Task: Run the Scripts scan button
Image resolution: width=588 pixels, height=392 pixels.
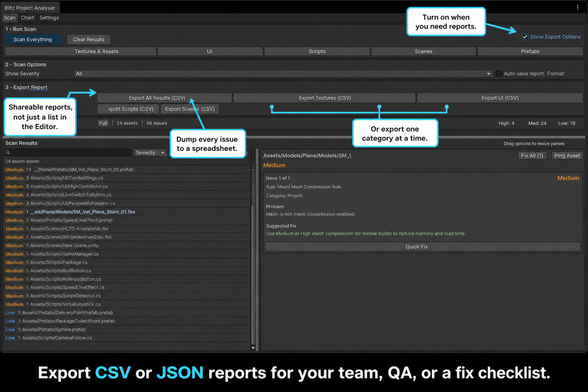Action: (x=317, y=51)
